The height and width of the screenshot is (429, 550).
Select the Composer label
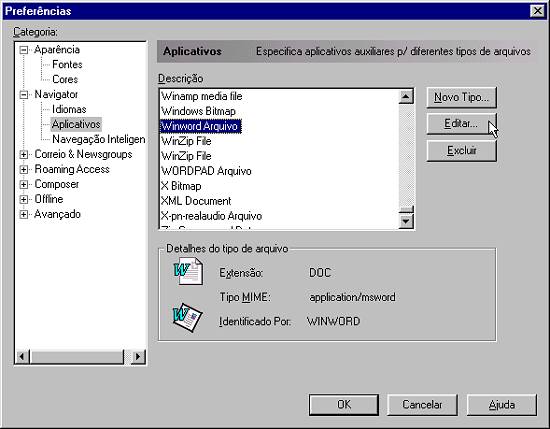(x=56, y=185)
